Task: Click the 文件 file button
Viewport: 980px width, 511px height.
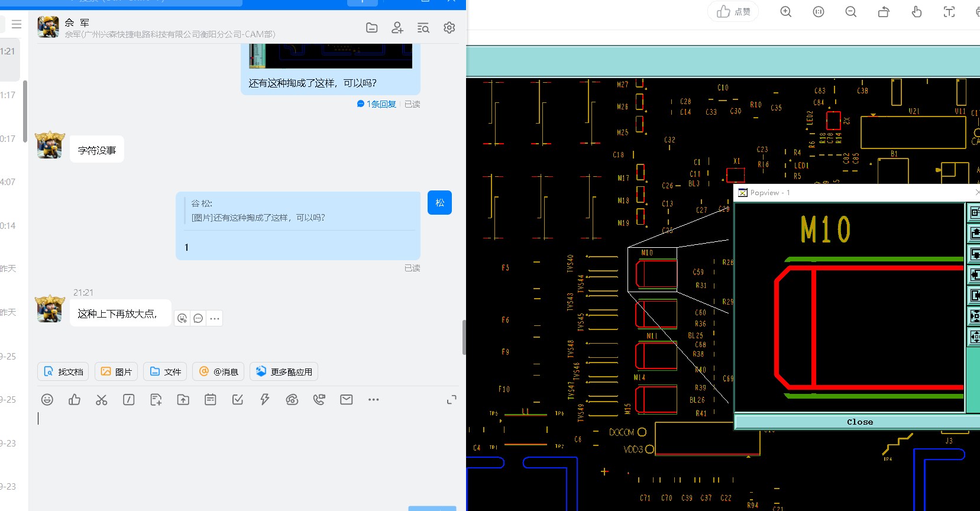Action: [166, 371]
